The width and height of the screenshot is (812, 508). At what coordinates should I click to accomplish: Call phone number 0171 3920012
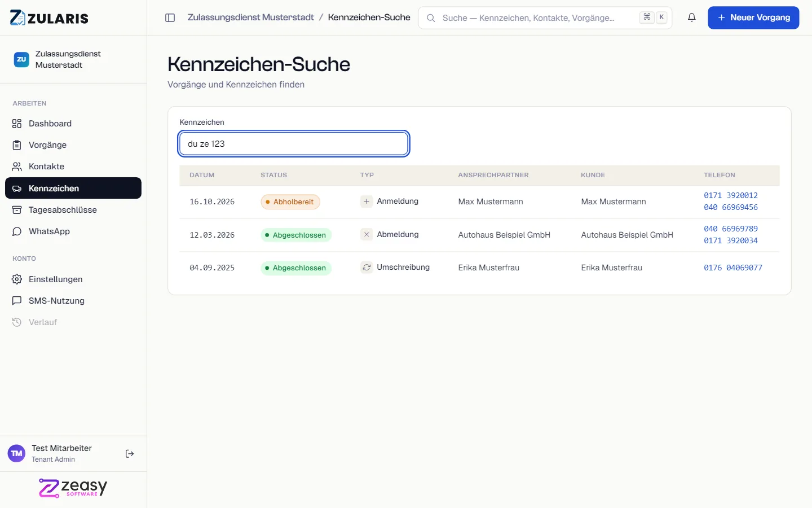point(731,195)
